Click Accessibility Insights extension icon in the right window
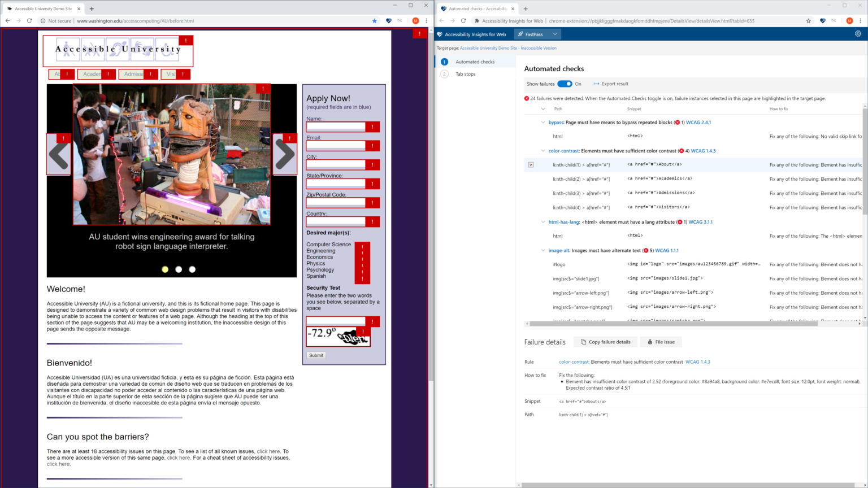The height and width of the screenshot is (488, 868). pyautogui.click(x=823, y=21)
